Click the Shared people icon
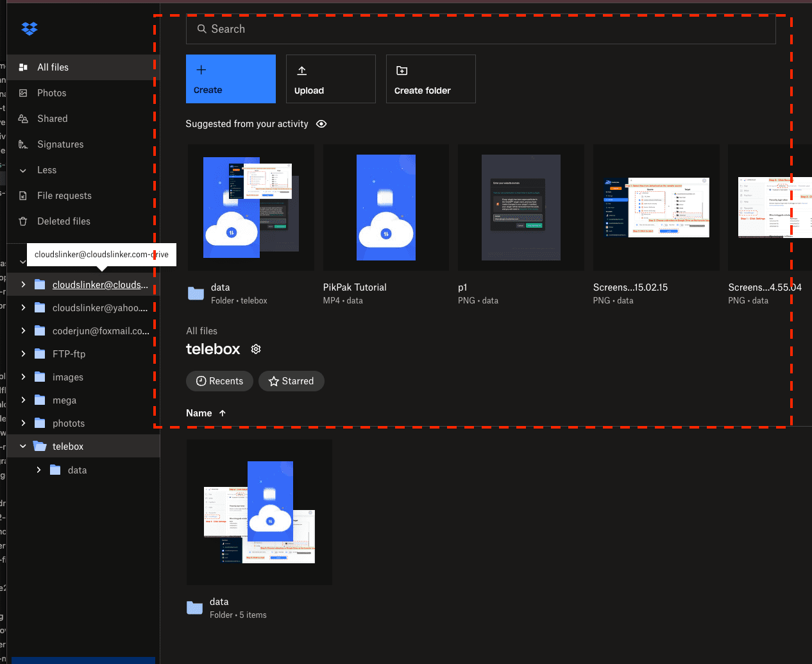The width and height of the screenshot is (812, 664). 23,119
